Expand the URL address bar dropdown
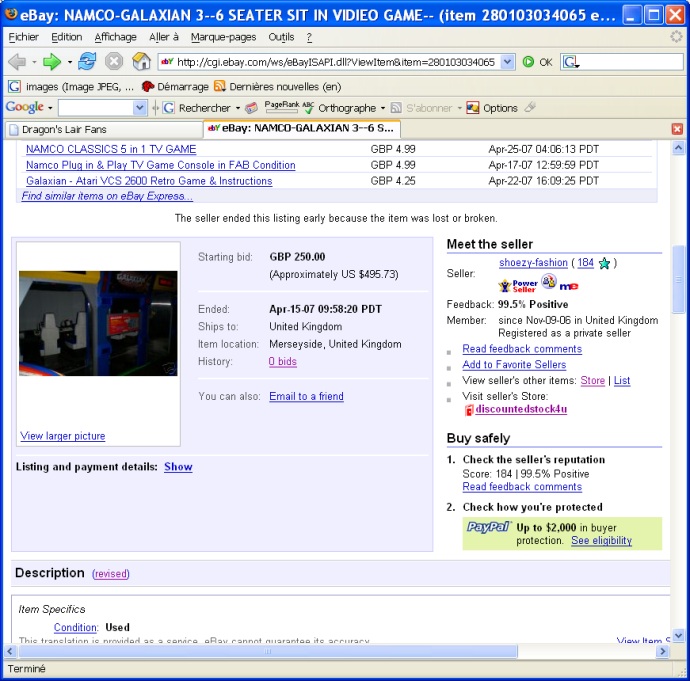690x681 pixels. (x=507, y=62)
